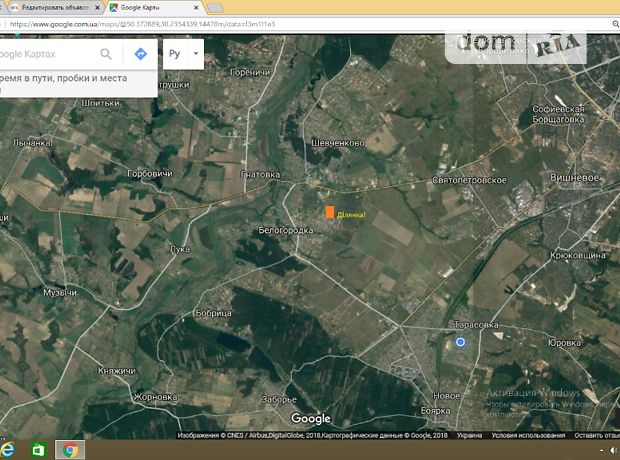Focus the Google Maps search input field

(47, 54)
